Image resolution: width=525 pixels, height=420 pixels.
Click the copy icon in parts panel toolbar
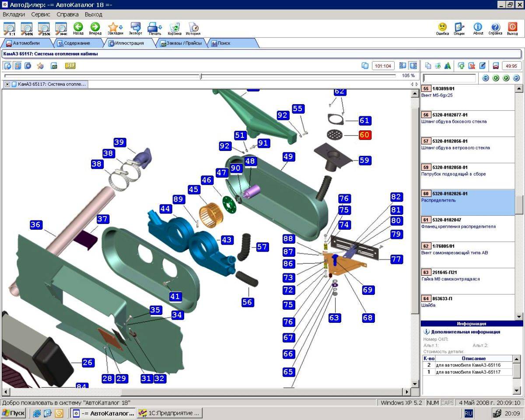point(428,66)
